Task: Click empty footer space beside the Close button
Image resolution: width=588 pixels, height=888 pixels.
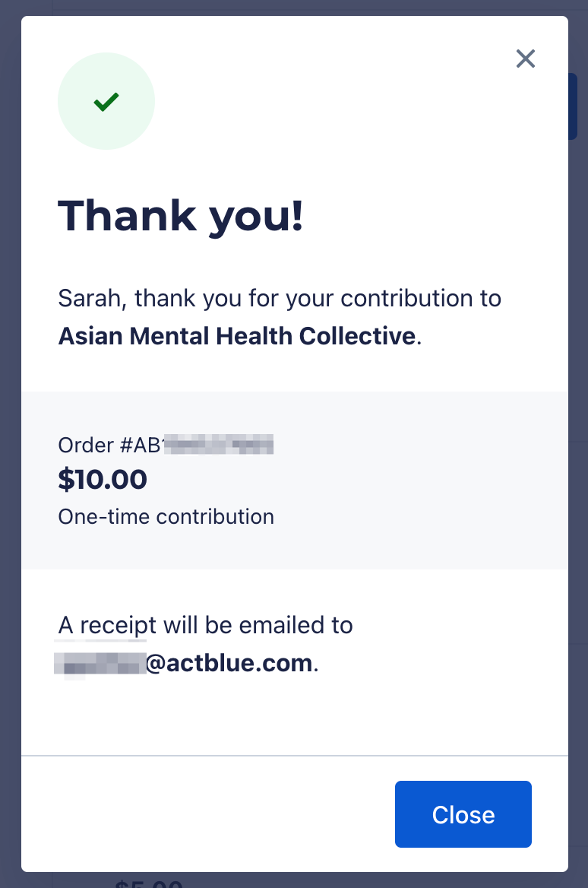Action: [208, 813]
